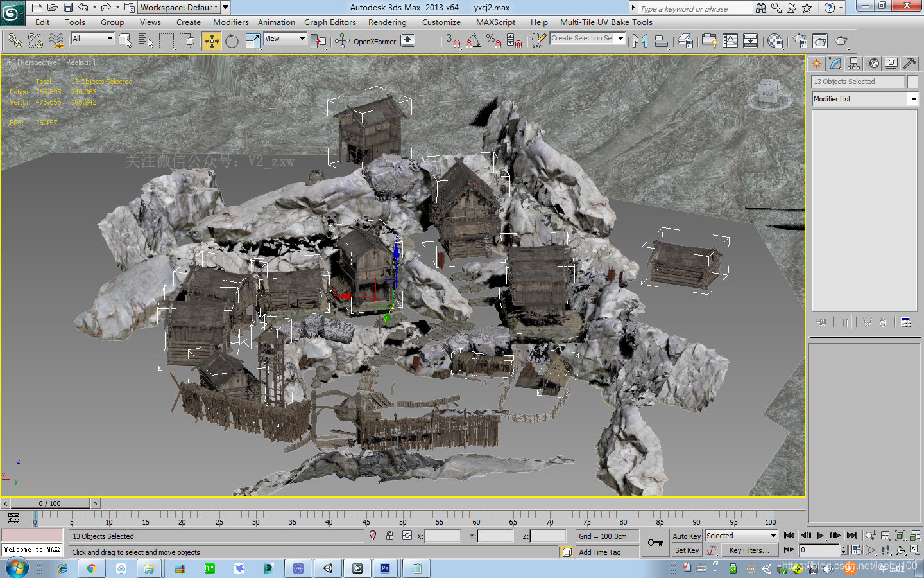Open the Graph Editors menu
This screenshot has height=578, width=924.
(x=330, y=22)
